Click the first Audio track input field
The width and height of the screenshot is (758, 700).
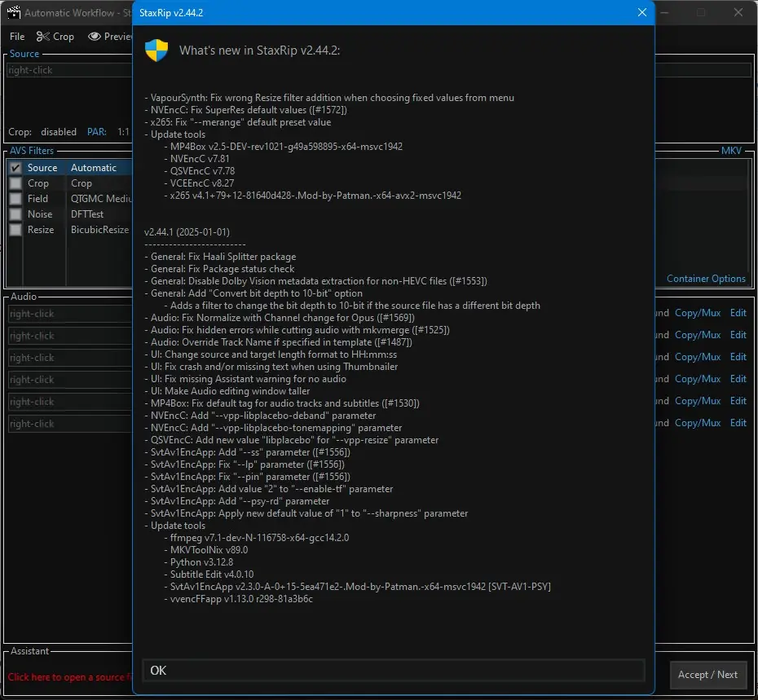click(x=70, y=314)
